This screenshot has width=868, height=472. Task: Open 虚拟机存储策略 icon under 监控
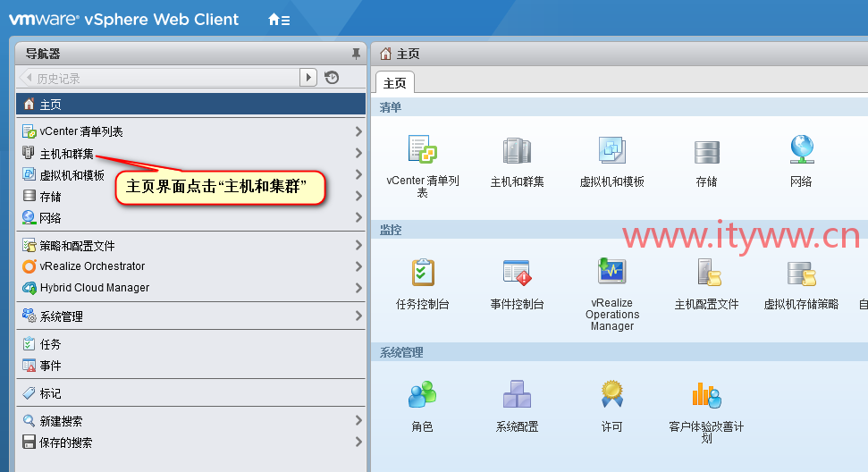802,274
